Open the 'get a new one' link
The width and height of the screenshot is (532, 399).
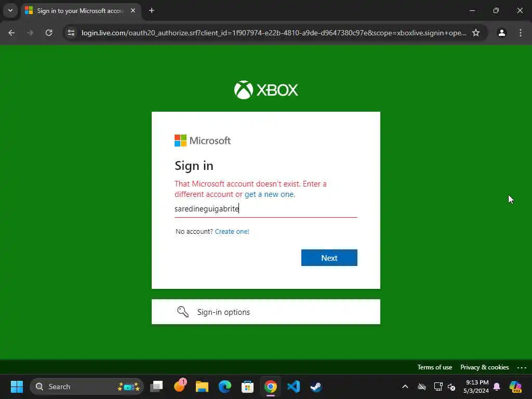click(x=270, y=194)
